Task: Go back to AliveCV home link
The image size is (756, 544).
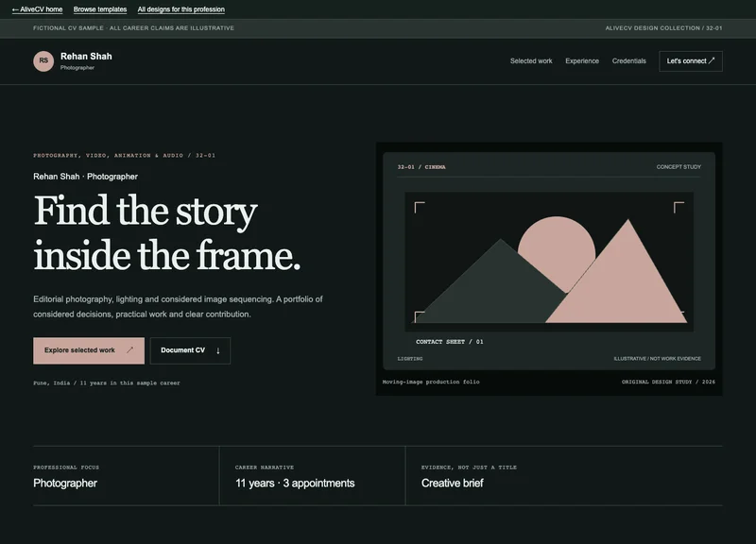Action: 37,9
